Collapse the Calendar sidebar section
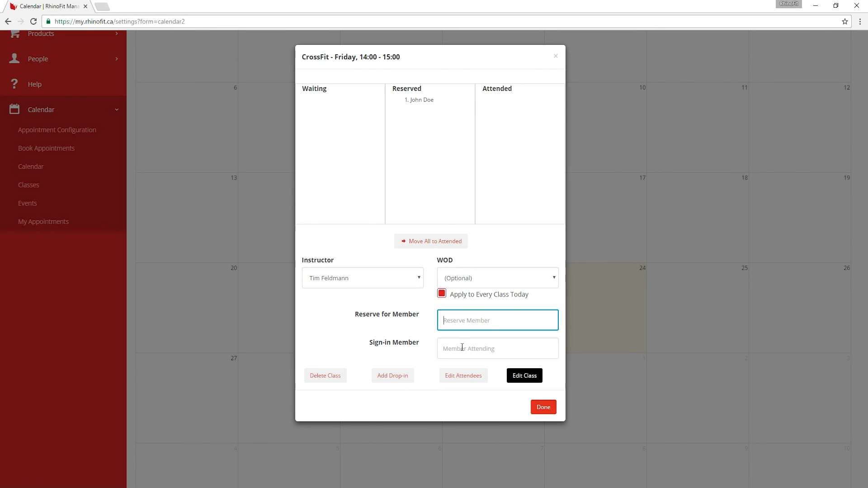The height and width of the screenshot is (488, 868). click(117, 109)
